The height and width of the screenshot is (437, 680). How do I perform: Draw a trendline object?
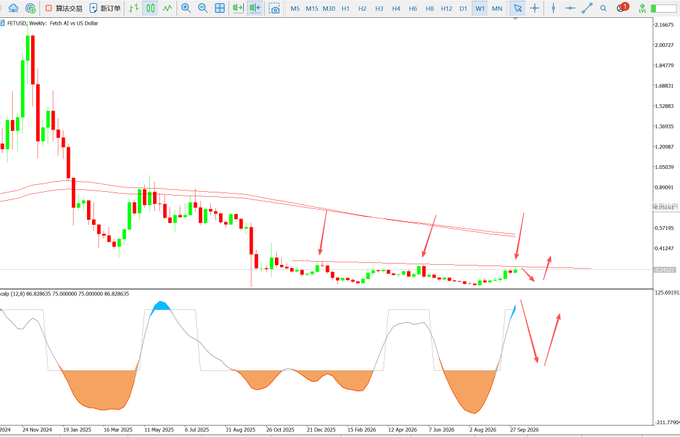587,8
